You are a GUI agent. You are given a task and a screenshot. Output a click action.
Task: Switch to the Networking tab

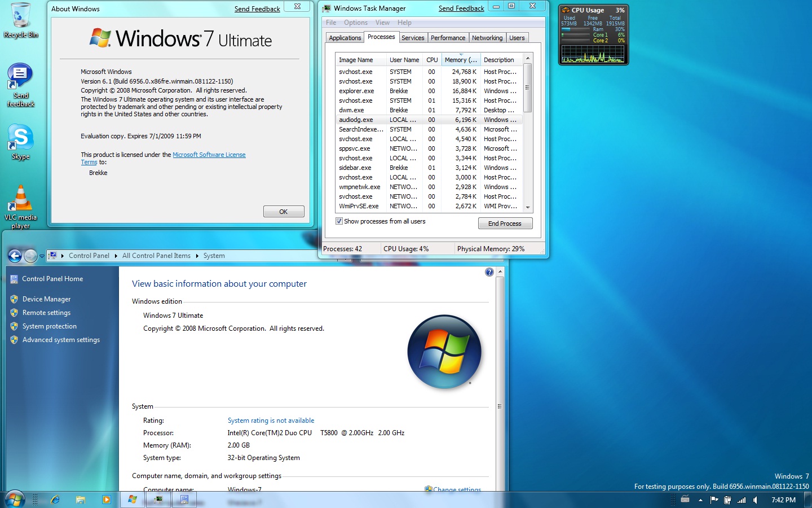click(487, 38)
